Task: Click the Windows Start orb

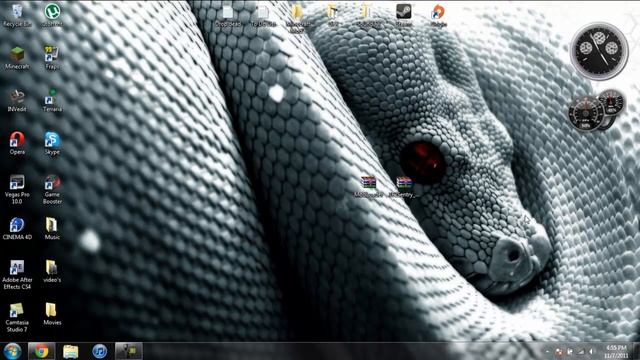Action: pos(12,351)
